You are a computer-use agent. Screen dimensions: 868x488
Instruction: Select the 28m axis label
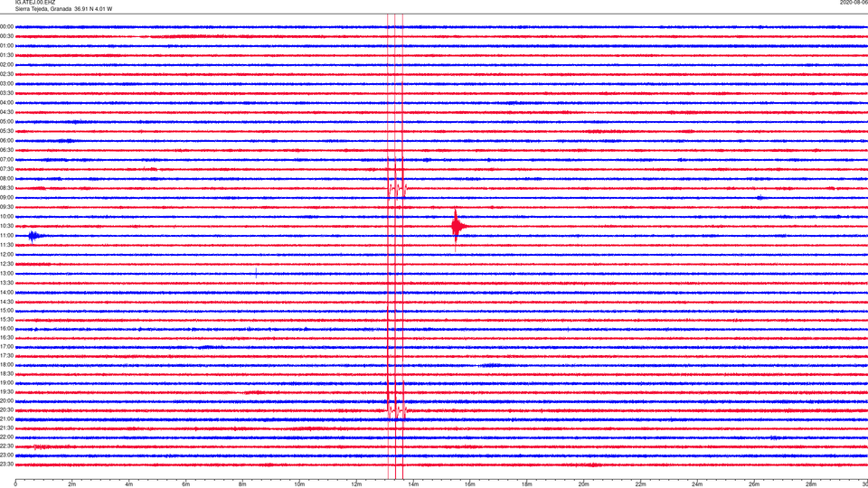(x=811, y=484)
